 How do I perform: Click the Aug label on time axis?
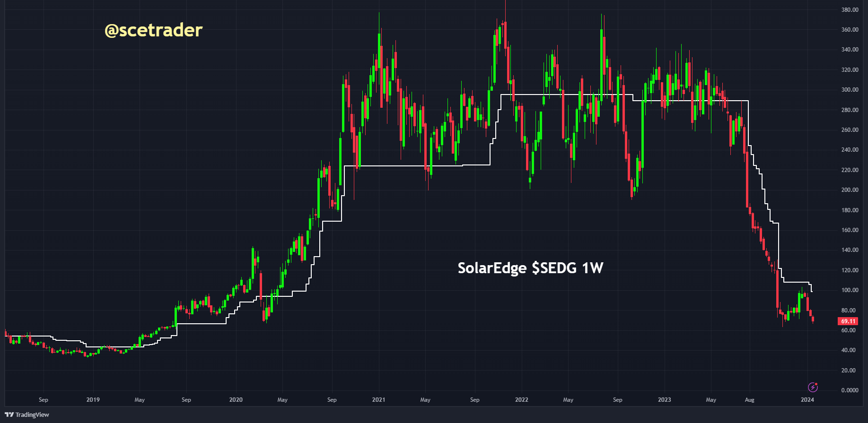pos(749,399)
